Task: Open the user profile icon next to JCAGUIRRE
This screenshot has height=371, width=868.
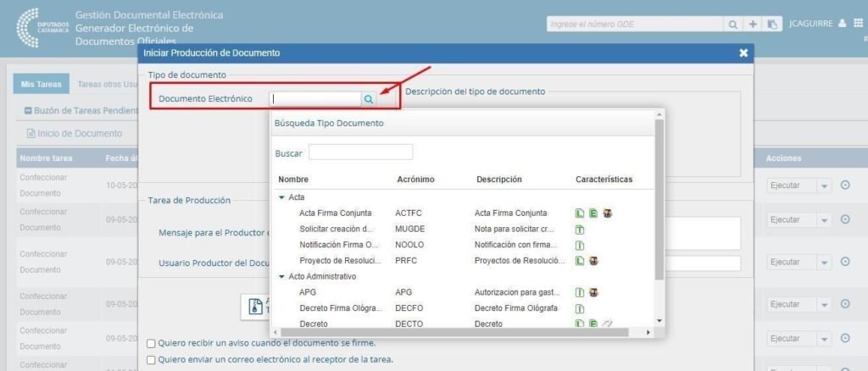Action: point(842,23)
